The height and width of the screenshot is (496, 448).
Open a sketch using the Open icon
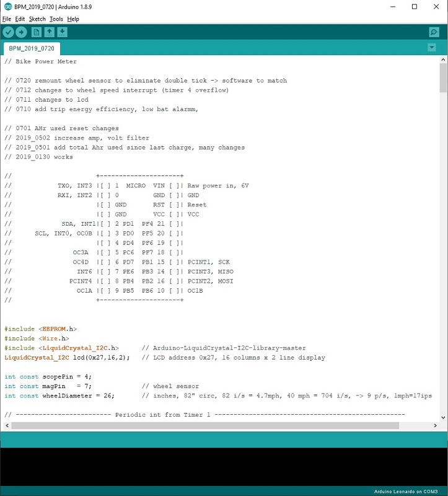point(50,32)
